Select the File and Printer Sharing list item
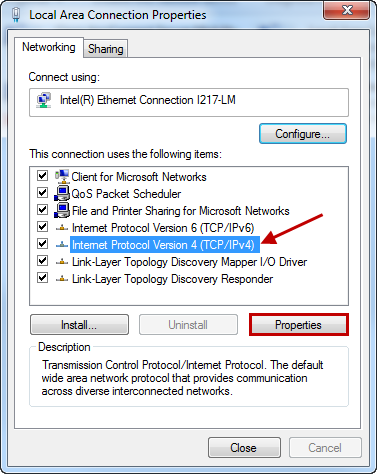377x474 pixels. 180,211
